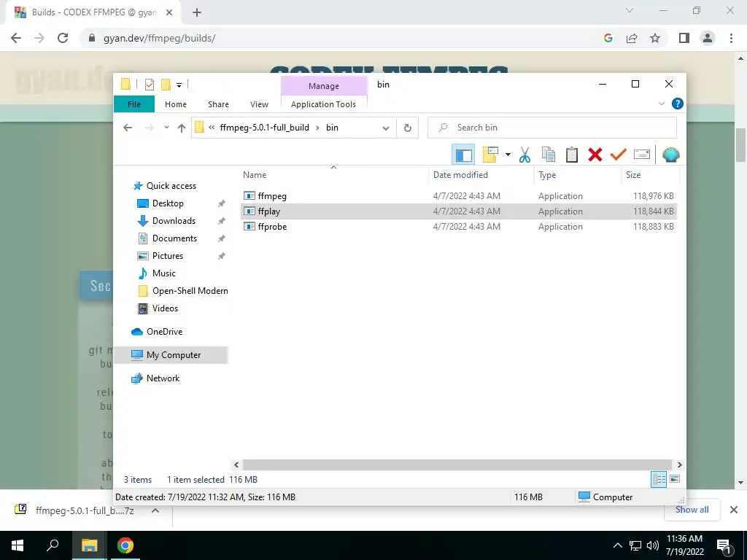Open Windows Start menu
This screenshot has height=560, width=747.
pos(18,545)
